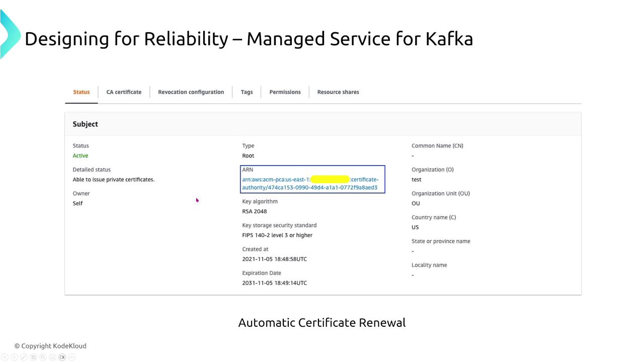Go to the previous slide arrow

(5, 357)
